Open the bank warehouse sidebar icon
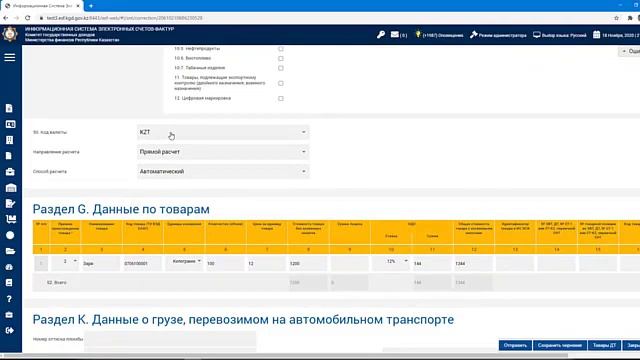This screenshot has height=360, width=640. click(x=11, y=188)
